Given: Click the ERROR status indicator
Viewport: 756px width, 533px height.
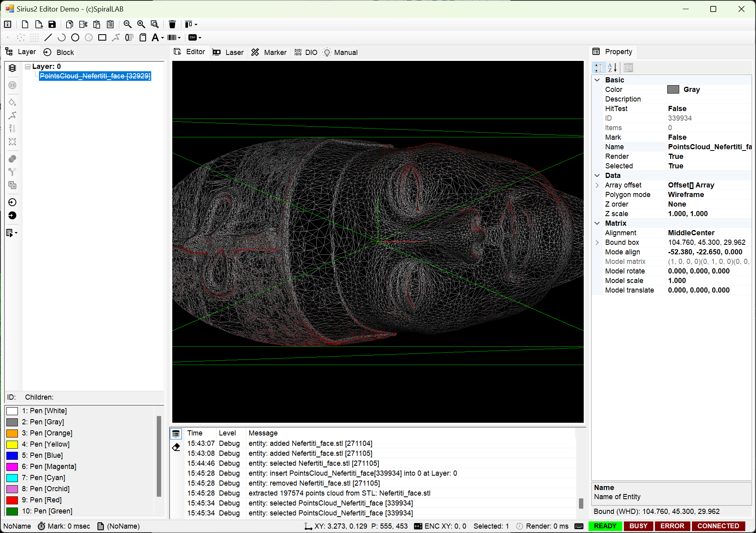Looking at the screenshot, I should [672, 526].
